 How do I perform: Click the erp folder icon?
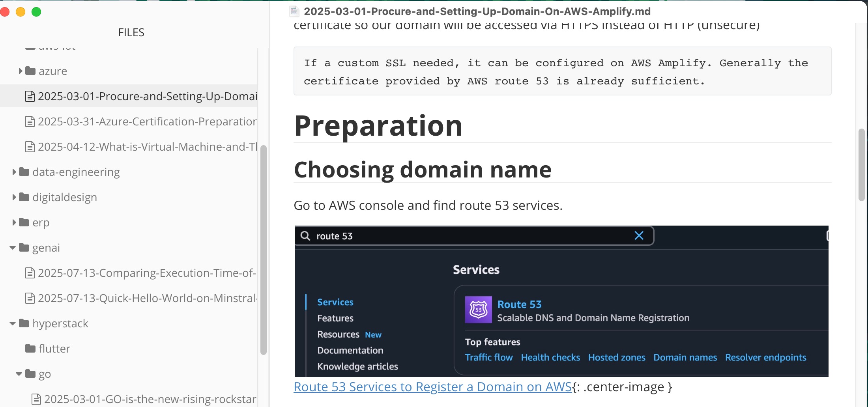click(24, 222)
